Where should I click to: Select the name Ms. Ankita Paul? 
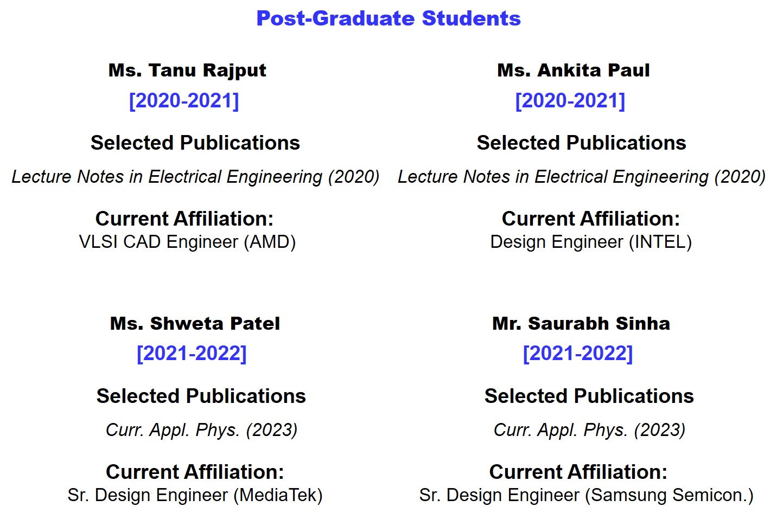pyautogui.click(x=573, y=70)
